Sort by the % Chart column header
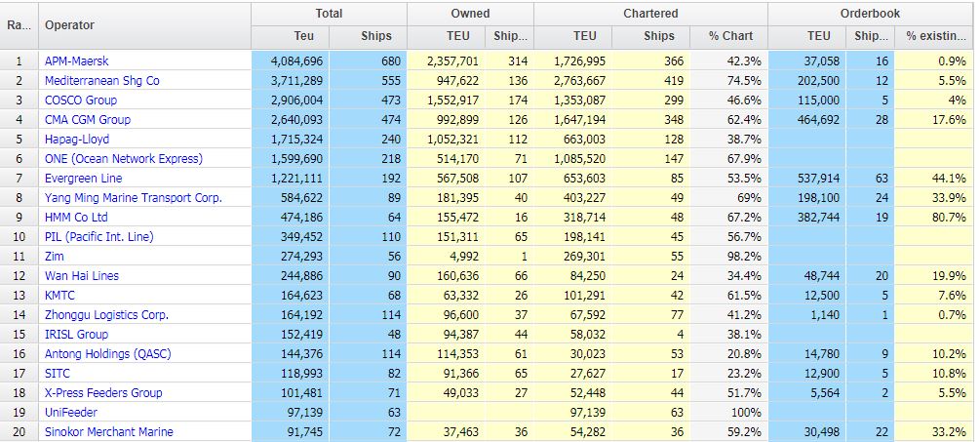Viewport: 980px width, 442px height. pyautogui.click(x=730, y=36)
